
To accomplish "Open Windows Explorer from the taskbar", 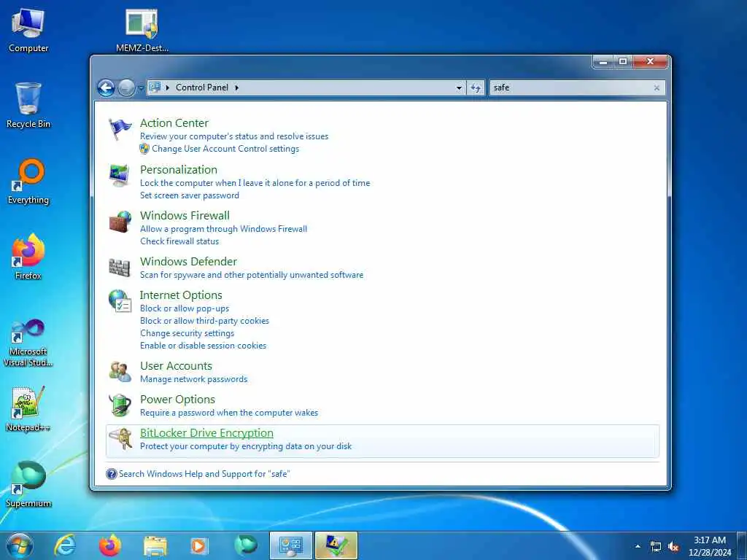I will [x=155, y=546].
